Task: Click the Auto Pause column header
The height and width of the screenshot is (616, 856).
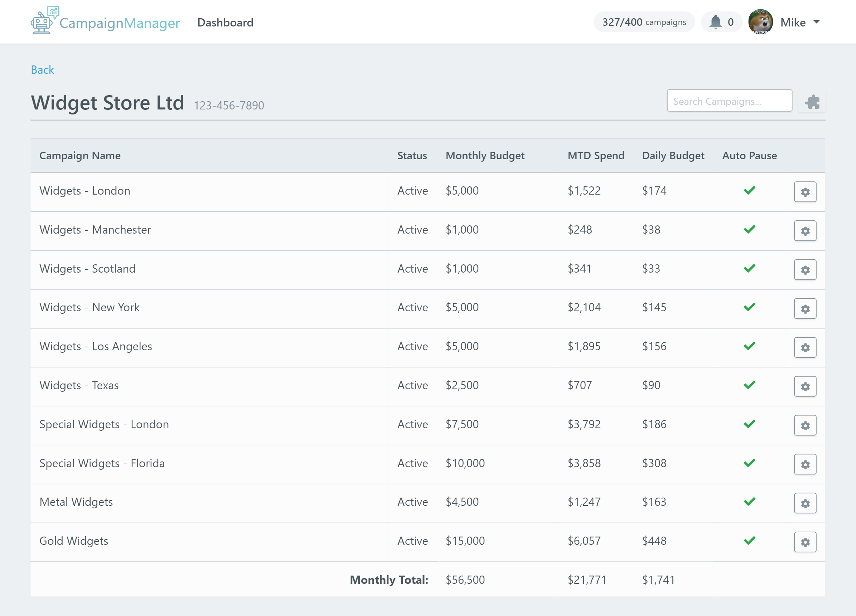Action: (750, 155)
